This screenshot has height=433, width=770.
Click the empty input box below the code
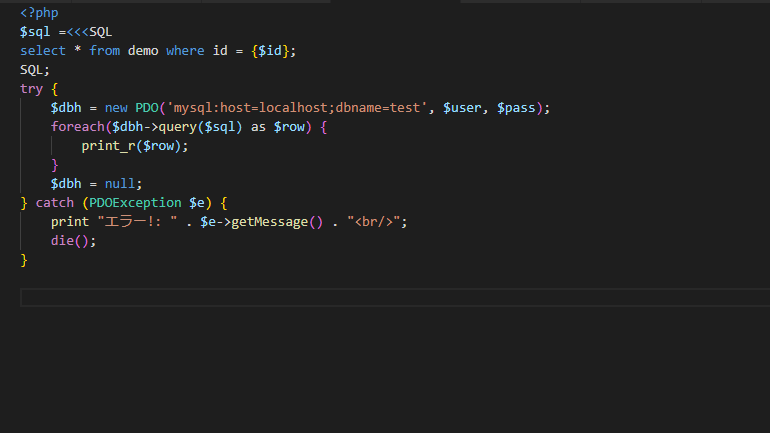point(395,298)
